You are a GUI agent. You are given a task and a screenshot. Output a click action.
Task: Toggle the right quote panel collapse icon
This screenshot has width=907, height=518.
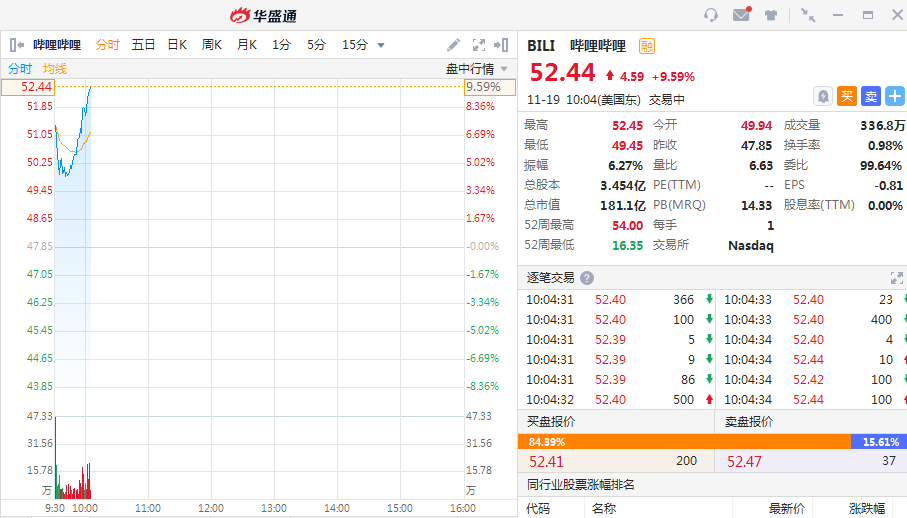[x=503, y=45]
